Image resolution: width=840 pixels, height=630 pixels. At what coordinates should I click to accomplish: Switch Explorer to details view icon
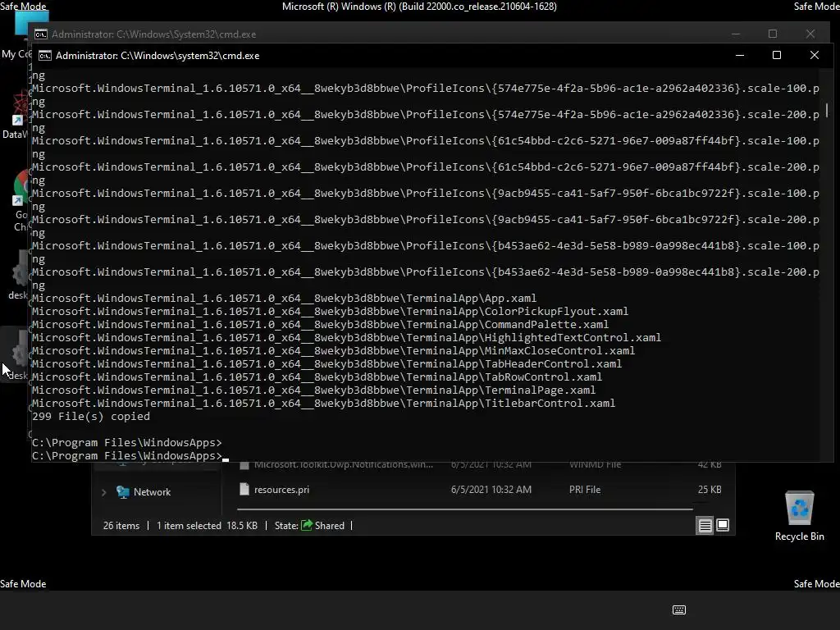tap(705, 526)
